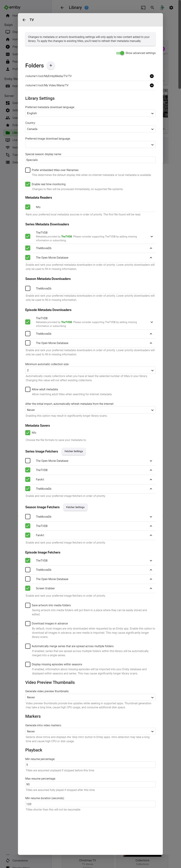Click the plus icon to add folder
The height and width of the screenshot is (868, 181).
51,66
